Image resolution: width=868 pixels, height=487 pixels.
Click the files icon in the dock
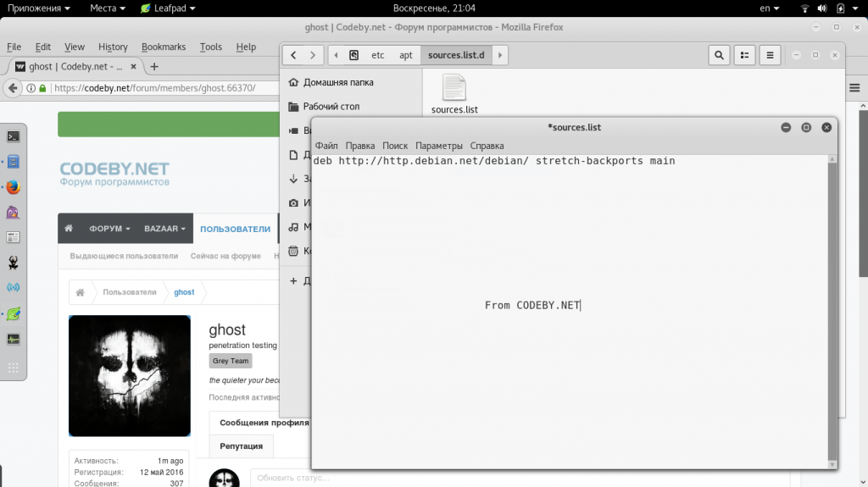tap(14, 162)
